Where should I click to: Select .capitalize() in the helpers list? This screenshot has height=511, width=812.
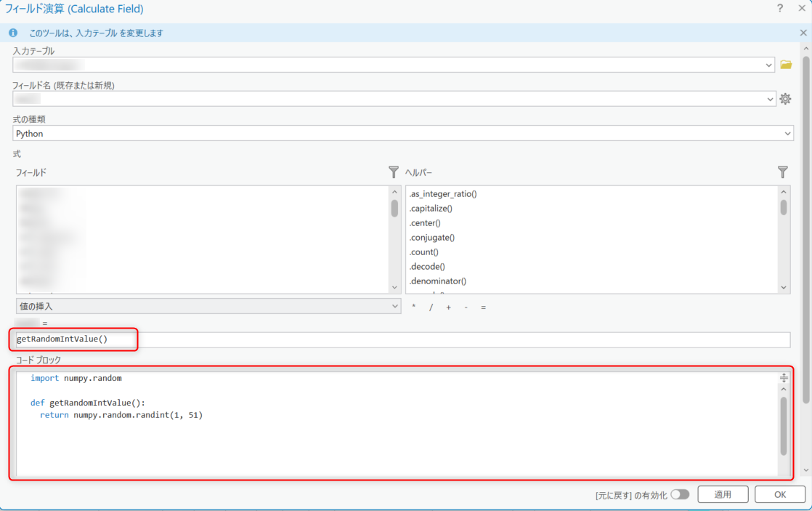[431, 209]
